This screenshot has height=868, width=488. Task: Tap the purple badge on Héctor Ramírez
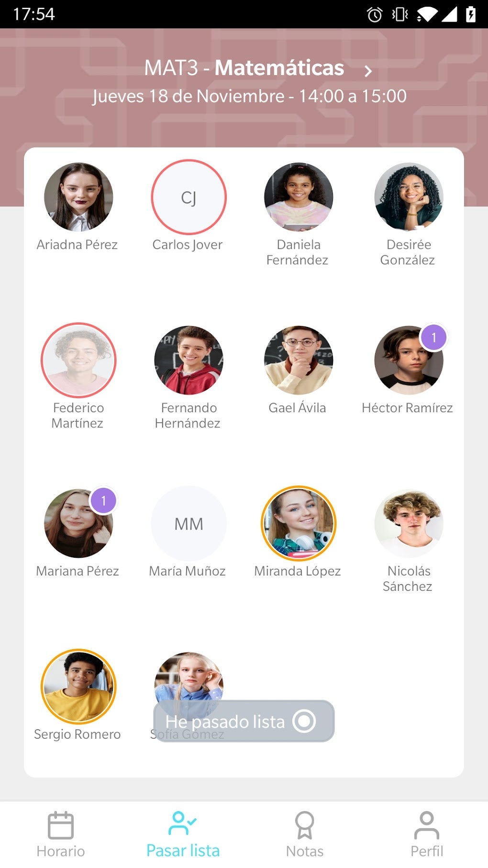point(433,338)
